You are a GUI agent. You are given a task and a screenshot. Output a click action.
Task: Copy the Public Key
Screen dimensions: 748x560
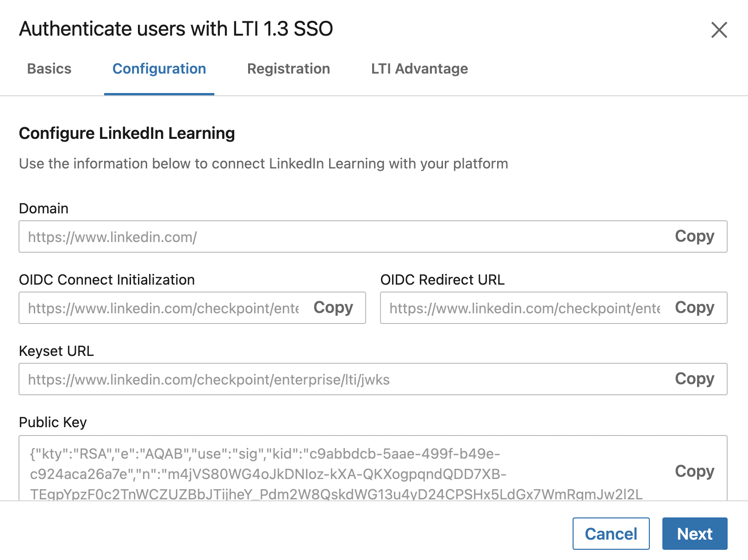[x=694, y=471]
